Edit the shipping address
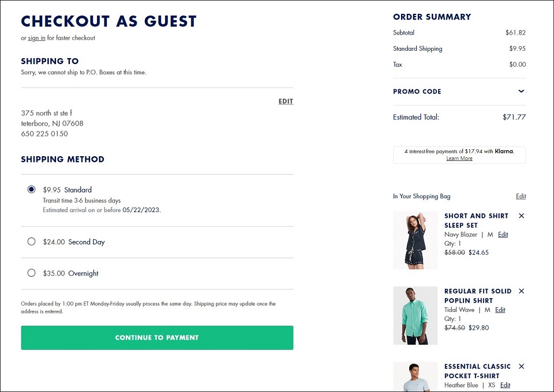The width and height of the screenshot is (554, 392). [286, 101]
